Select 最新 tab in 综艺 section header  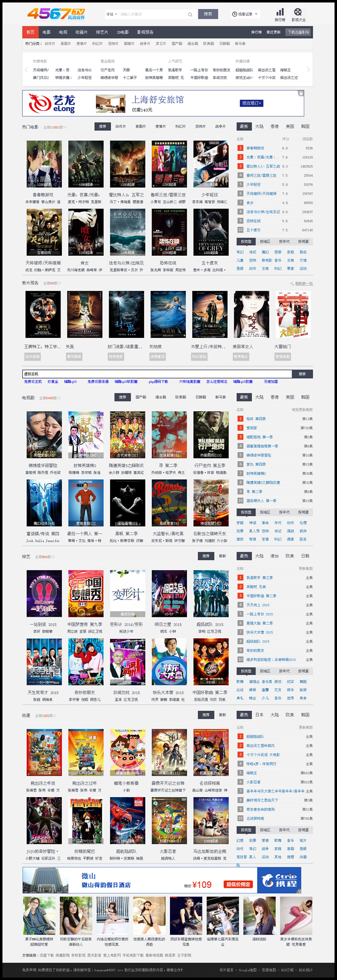(223, 556)
